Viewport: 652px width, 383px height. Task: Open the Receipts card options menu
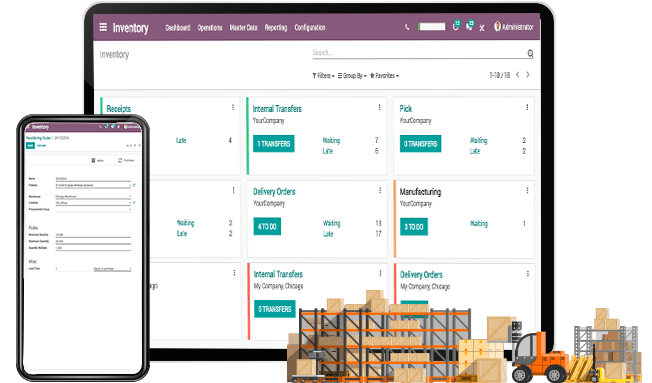tap(233, 107)
